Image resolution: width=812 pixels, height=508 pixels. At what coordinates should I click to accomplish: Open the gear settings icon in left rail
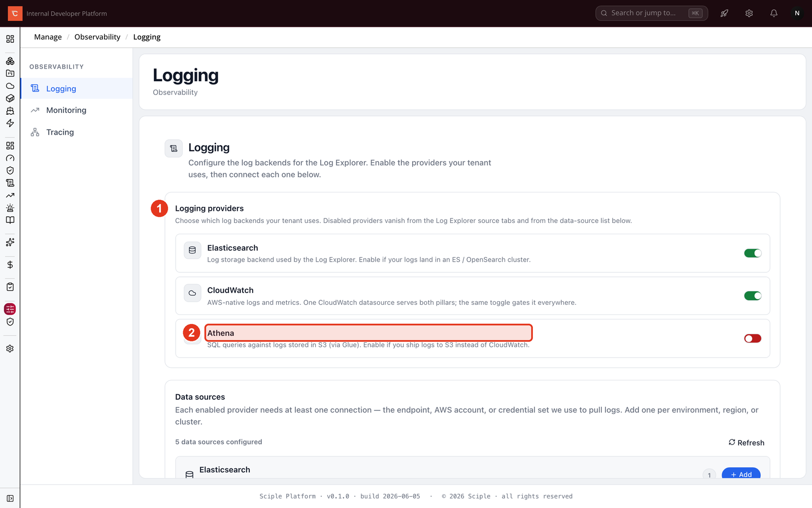(x=10, y=348)
